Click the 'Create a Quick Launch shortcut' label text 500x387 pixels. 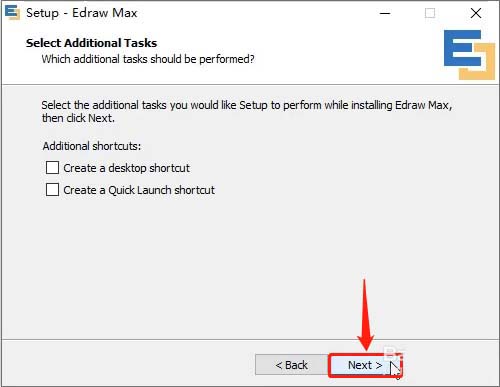(139, 190)
